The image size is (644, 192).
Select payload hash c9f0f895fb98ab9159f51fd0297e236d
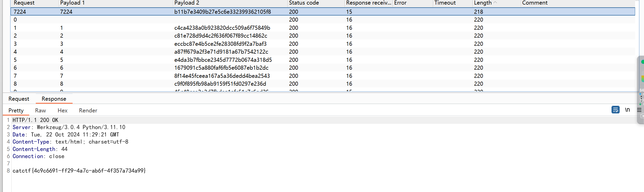220,84
